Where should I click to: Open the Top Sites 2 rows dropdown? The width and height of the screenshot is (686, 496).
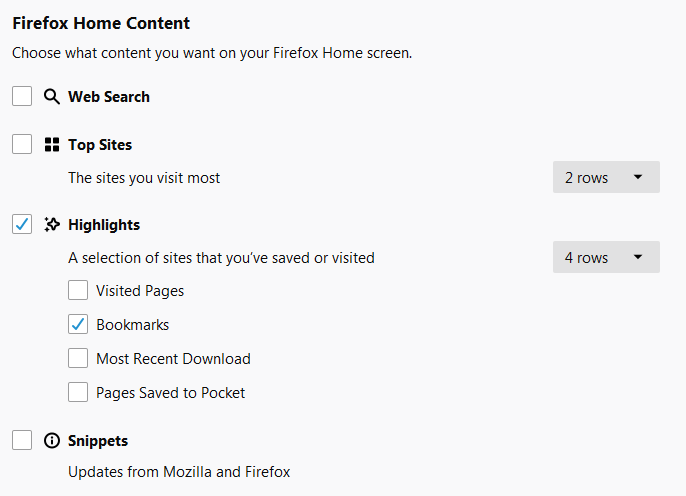coord(606,177)
